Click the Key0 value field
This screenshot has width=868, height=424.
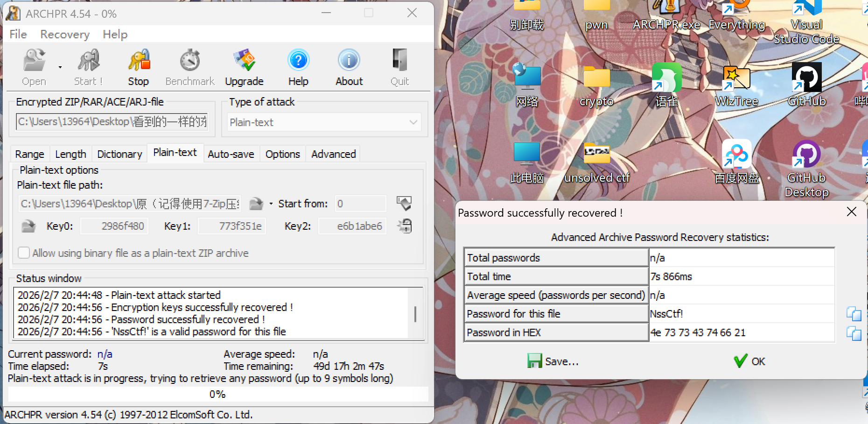click(x=114, y=226)
